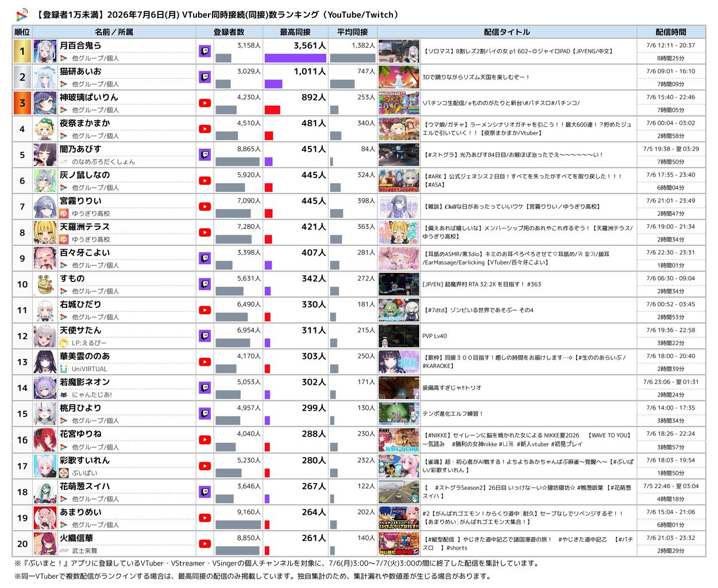Click the UniVIRTUAL group icon under 華美雲ののあ
This screenshot has width=718, height=588.
[64, 369]
